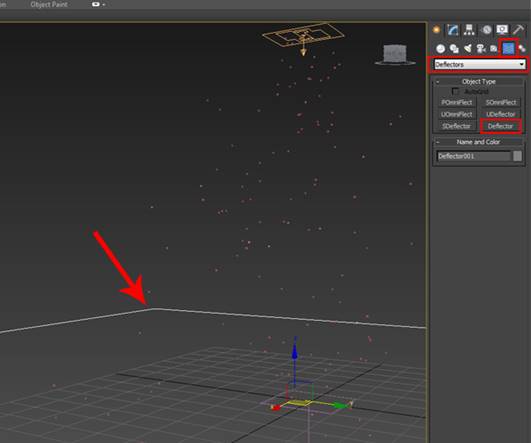Viewport: 531px width, 443px height.
Task: Open the Utilities hammer panel
Action: coord(518,30)
